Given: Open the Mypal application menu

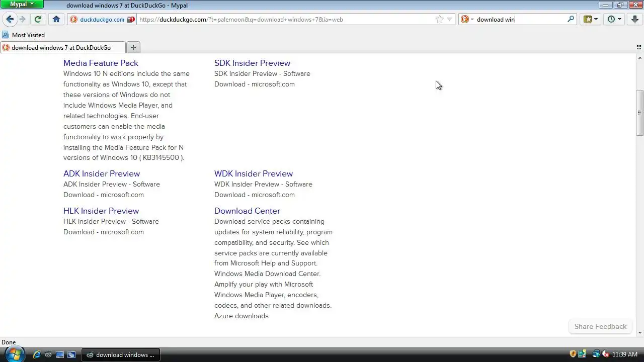Looking at the screenshot, I should pos(22,4).
